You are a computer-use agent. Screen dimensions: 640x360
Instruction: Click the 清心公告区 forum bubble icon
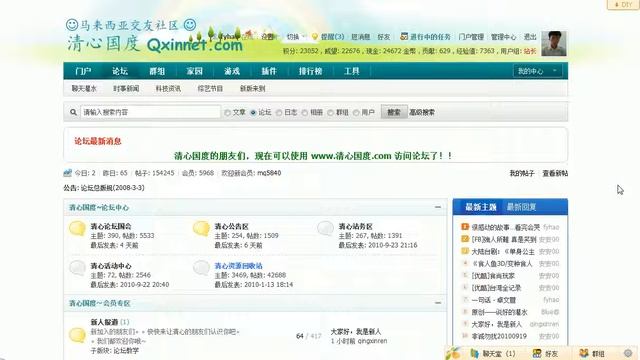(x=201, y=229)
